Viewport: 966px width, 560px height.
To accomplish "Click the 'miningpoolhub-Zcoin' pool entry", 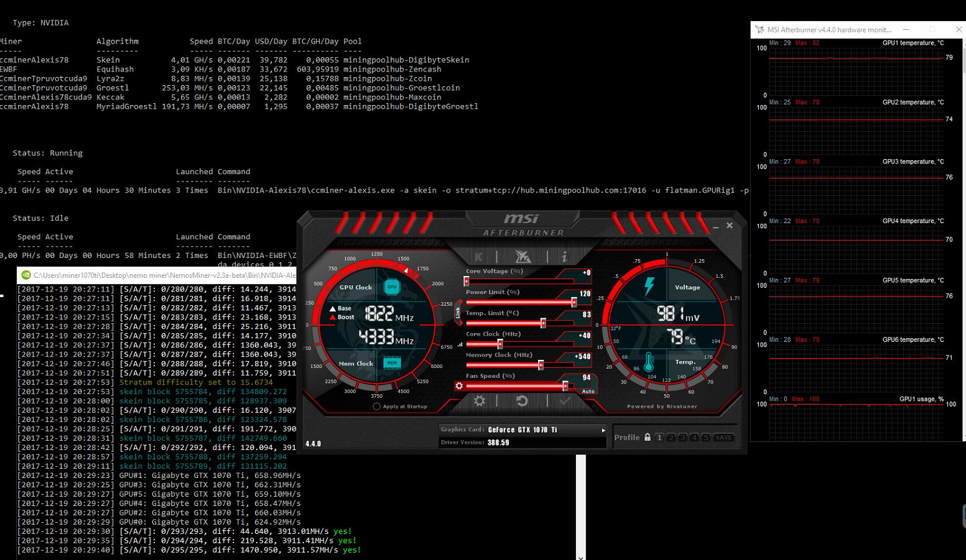I will (388, 78).
